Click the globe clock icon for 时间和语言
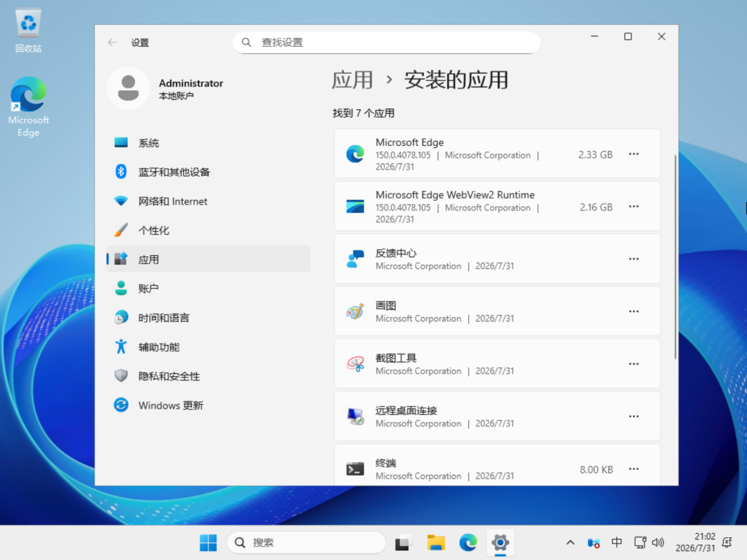This screenshot has width=747, height=560. pos(121,317)
